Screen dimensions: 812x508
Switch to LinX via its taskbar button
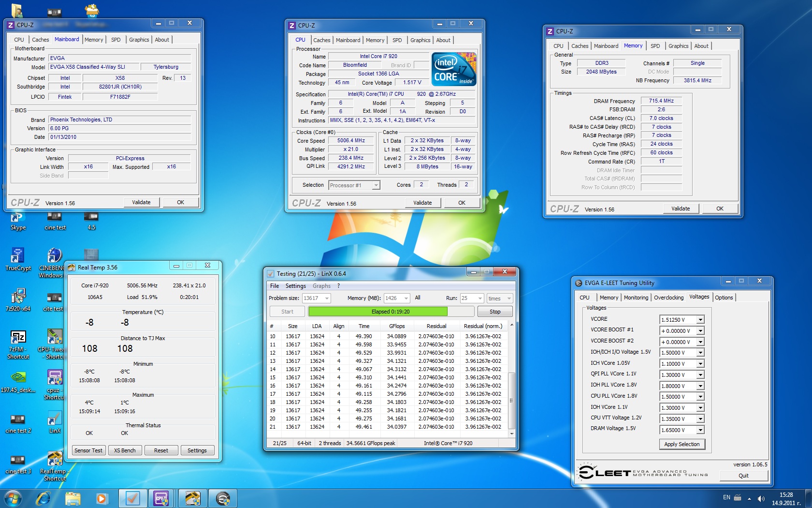coord(132,498)
